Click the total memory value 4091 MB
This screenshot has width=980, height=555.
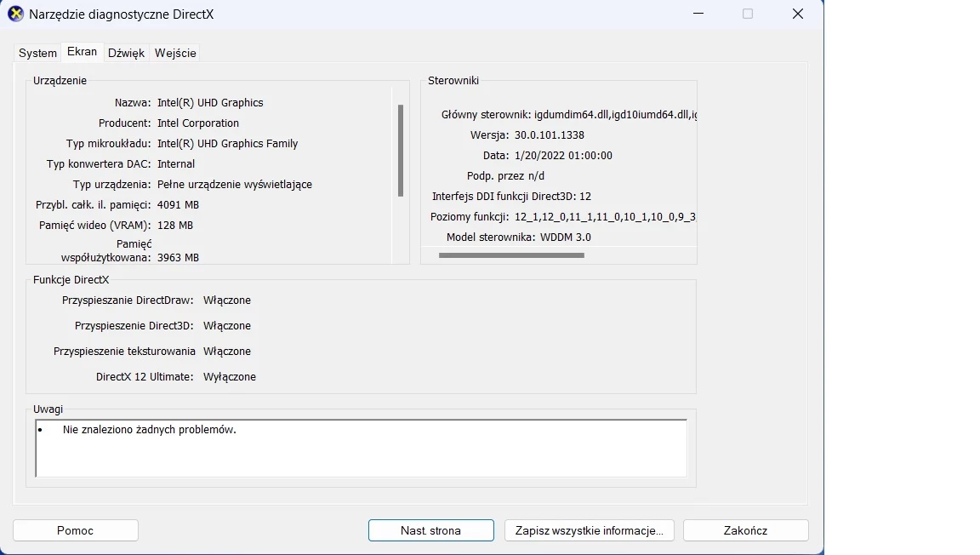click(178, 205)
